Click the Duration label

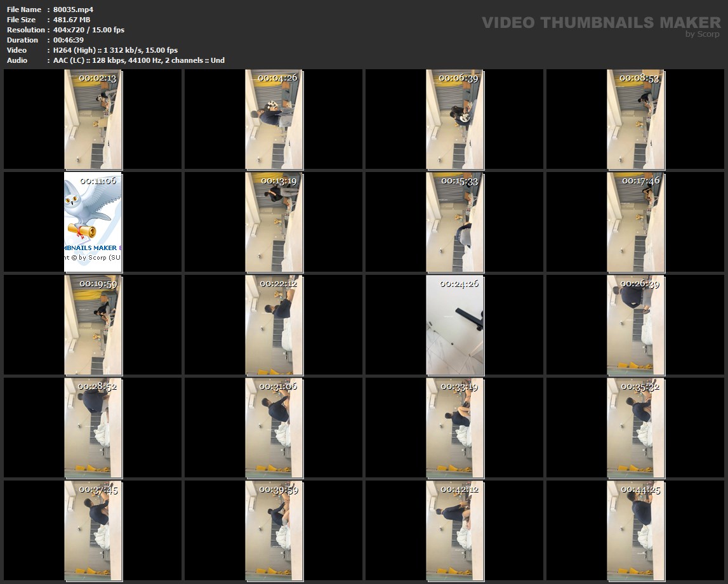click(x=22, y=40)
